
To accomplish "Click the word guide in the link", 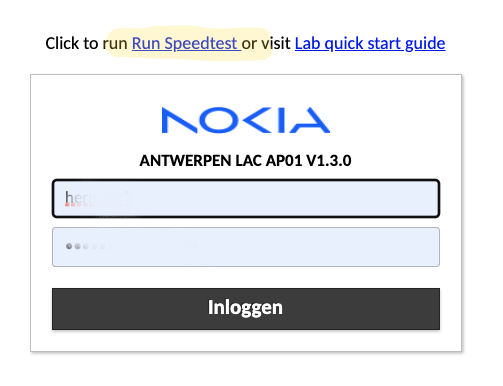I will pyautogui.click(x=425, y=43).
